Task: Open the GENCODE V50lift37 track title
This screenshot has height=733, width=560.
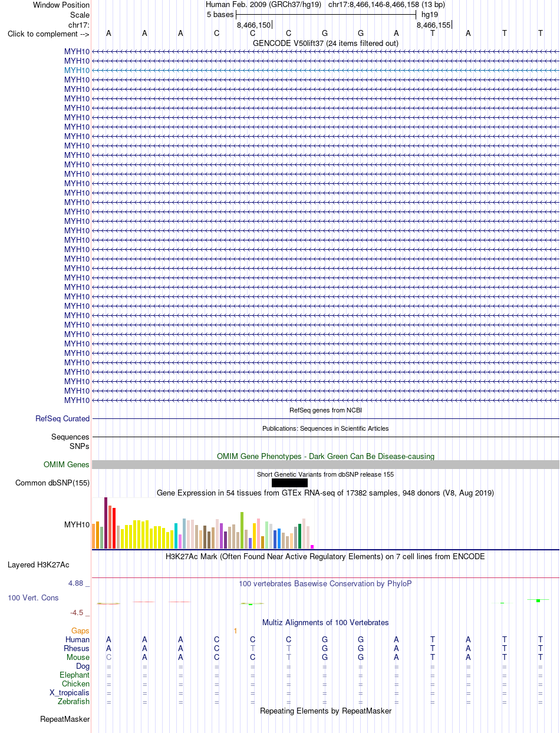Action: click(x=325, y=43)
